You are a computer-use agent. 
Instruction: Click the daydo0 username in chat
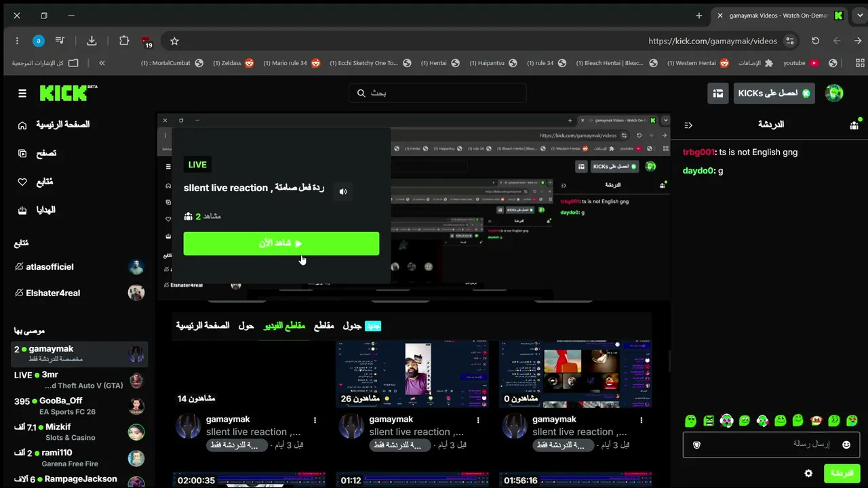(x=698, y=171)
